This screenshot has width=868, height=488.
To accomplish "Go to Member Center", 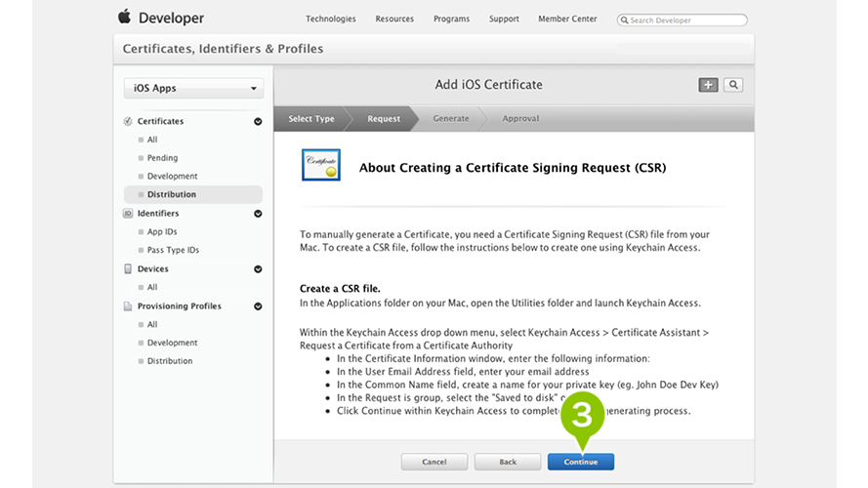I will 567,19.
